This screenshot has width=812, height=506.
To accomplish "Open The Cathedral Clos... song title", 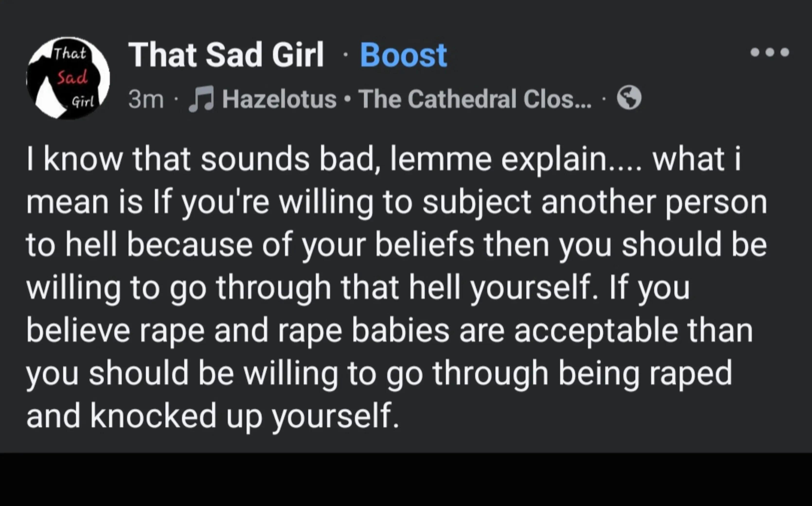I will click(x=475, y=99).
